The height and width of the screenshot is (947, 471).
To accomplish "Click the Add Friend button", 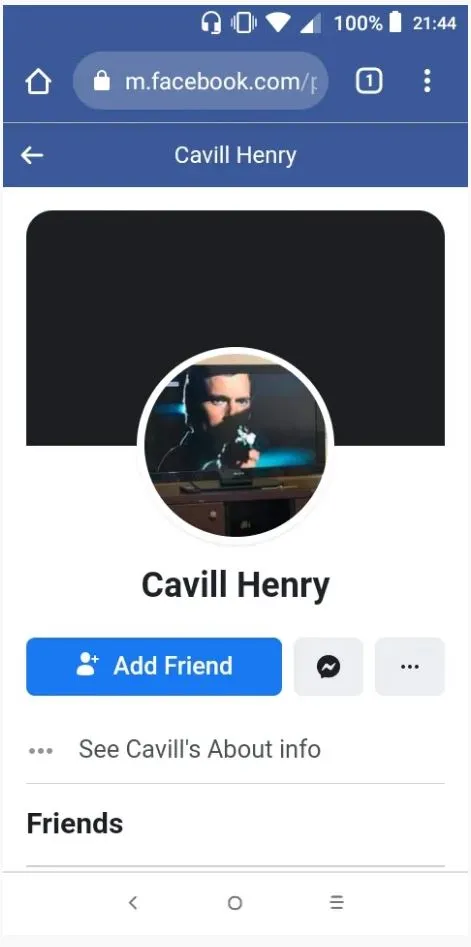I will coord(154,667).
